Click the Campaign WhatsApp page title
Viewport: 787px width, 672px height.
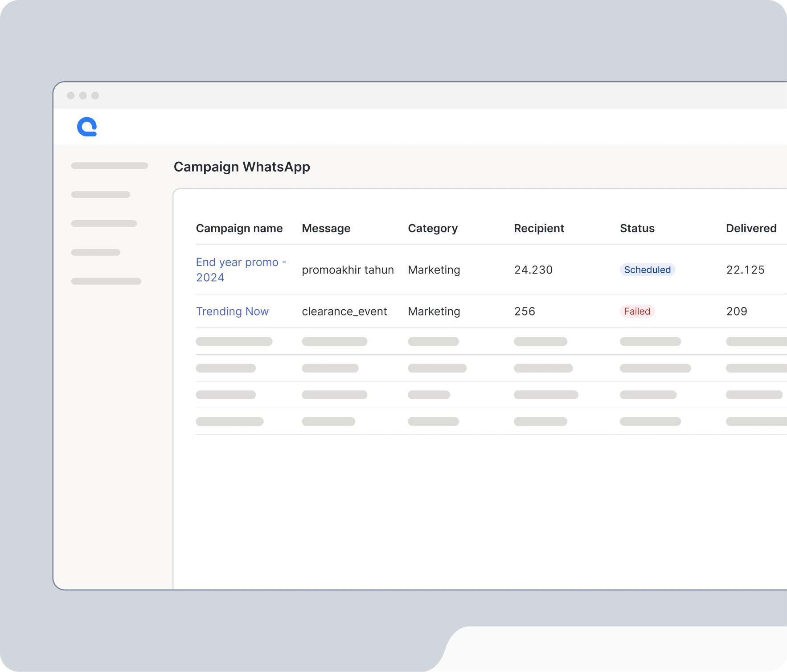pyautogui.click(x=242, y=167)
